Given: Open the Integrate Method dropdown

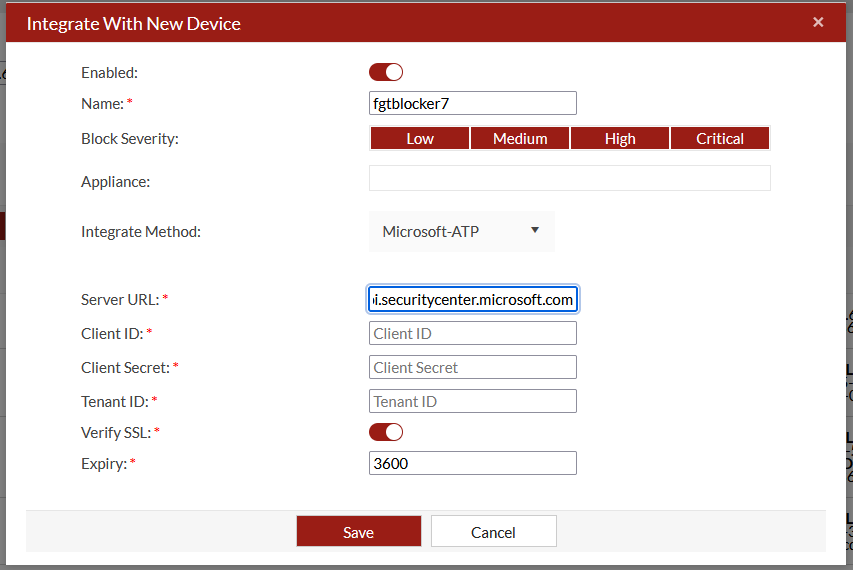Looking at the screenshot, I should click(x=461, y=231).
